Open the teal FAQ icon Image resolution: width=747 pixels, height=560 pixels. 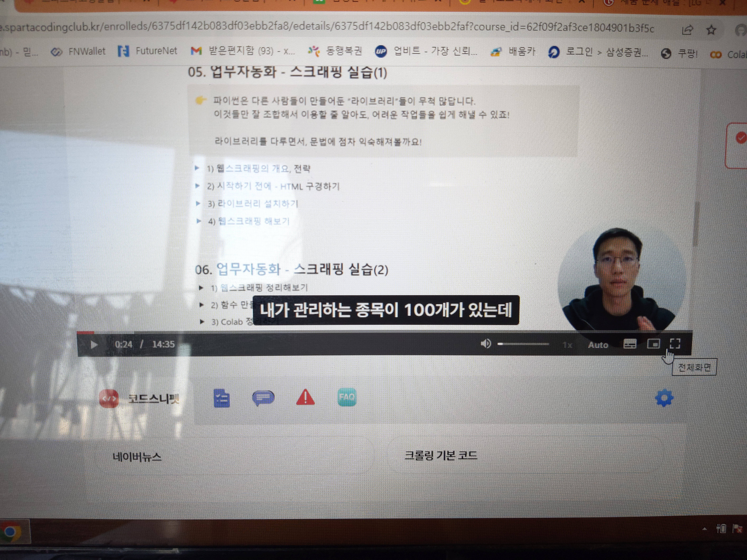347,397
